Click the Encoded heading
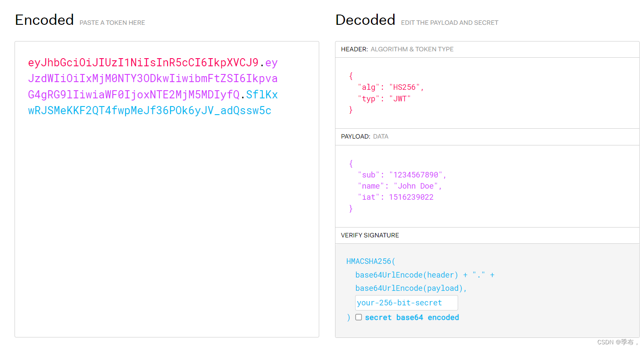The height and width of the screenshot is (349, 644). (x=44, y=20)
